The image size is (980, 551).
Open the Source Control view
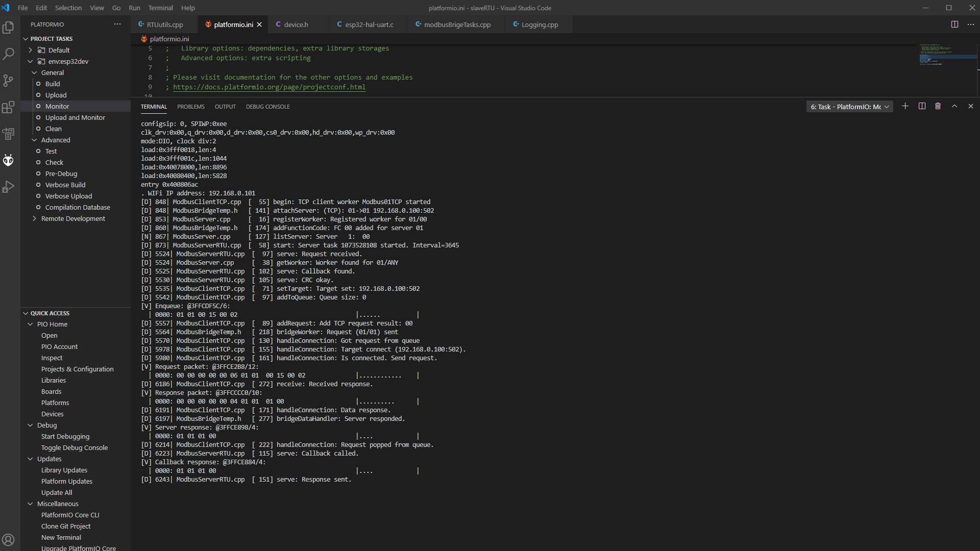coord(8,81)
